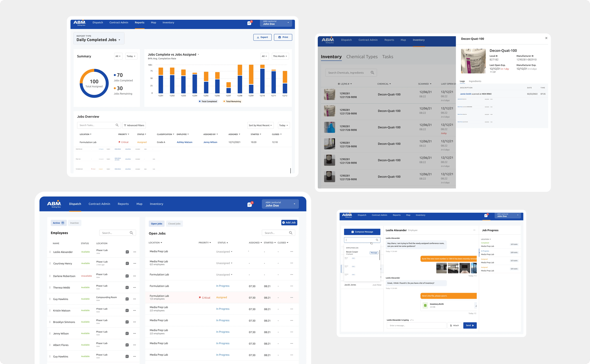Click the Print button
Viewport: 590px width, 364px height.
[x=283, y=37]
